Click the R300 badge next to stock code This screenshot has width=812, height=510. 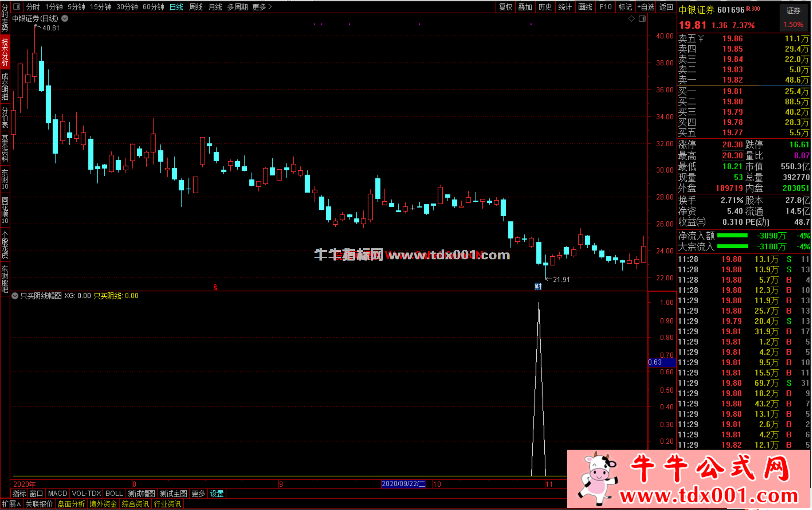point(753,8)
